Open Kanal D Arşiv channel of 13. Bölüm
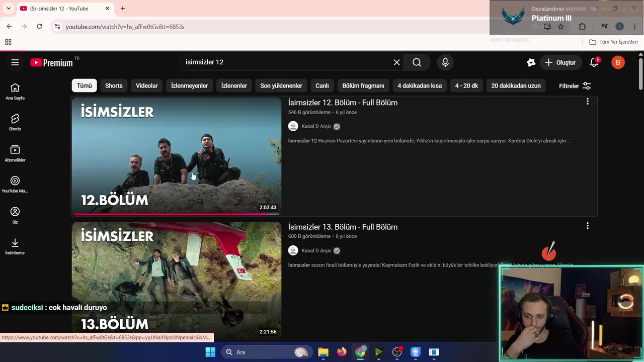 pyautogui.click(x=316, y=250)
